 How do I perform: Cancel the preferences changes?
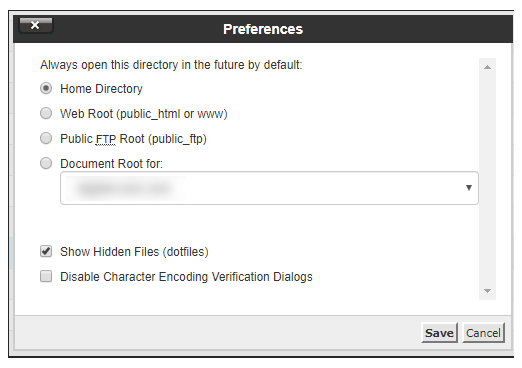pyautogui.click(x=483, y=333)
